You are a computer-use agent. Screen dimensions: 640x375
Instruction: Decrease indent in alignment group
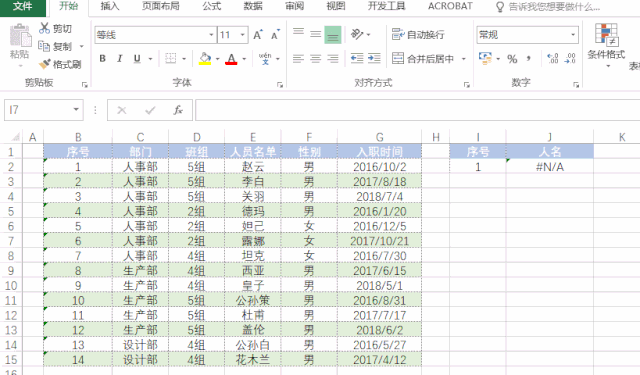(357, 59)
